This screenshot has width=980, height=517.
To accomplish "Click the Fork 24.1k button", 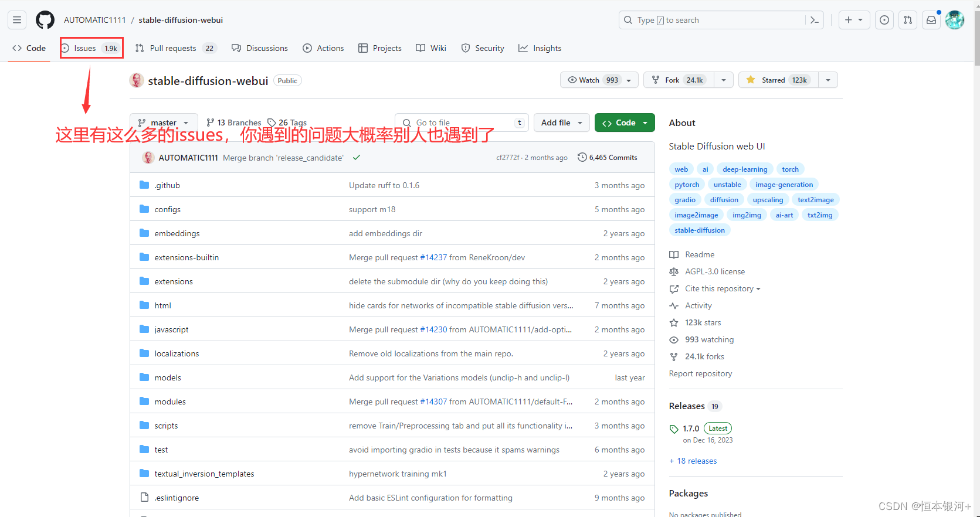I will (x=679, y=80).
